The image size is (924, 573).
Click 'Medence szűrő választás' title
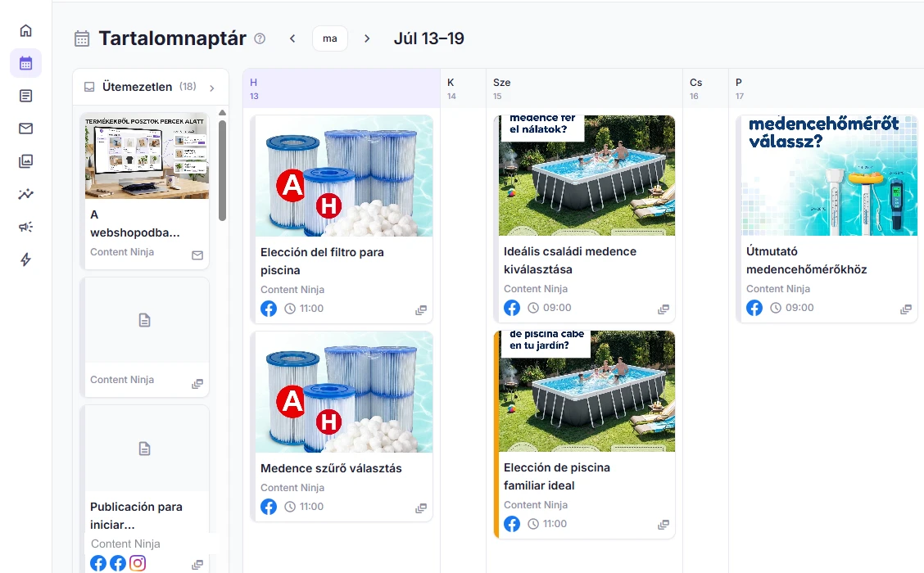(x=331, y=468)
